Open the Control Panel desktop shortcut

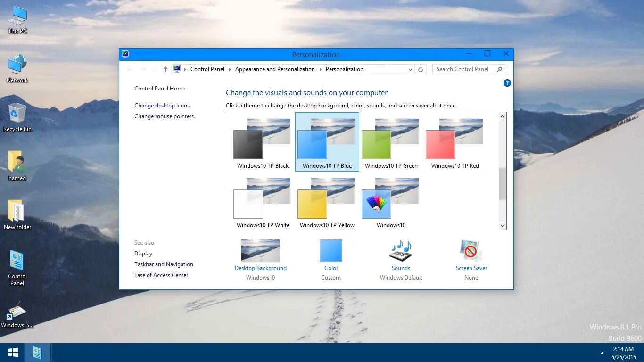click(17, 268)
